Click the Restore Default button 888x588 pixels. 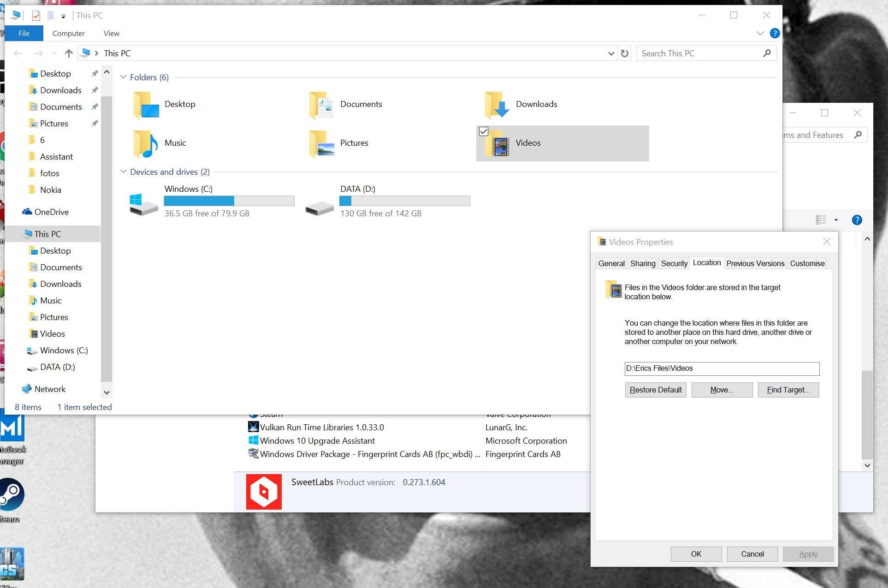click(x=655, y=390)
